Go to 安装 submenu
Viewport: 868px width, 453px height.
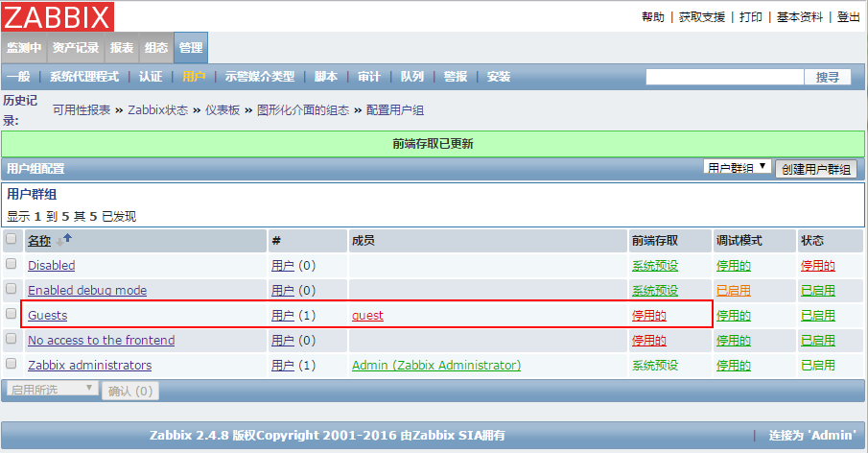coord(499,77)
